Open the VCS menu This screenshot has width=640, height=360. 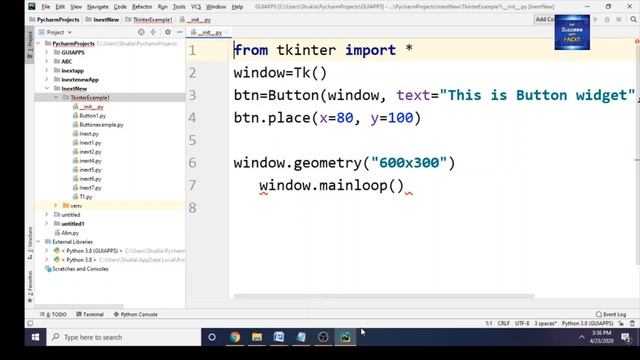click(x=196, y=7)
